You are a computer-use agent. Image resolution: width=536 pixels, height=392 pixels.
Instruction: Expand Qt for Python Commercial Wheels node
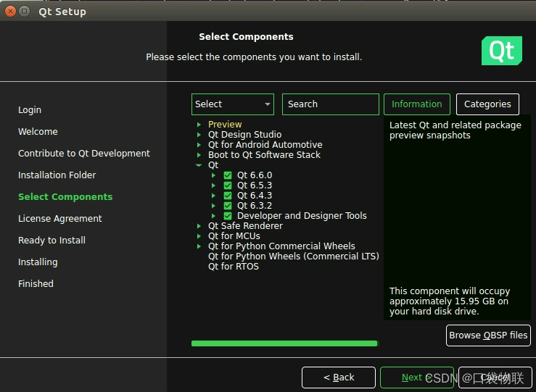[x=199, y=246]
